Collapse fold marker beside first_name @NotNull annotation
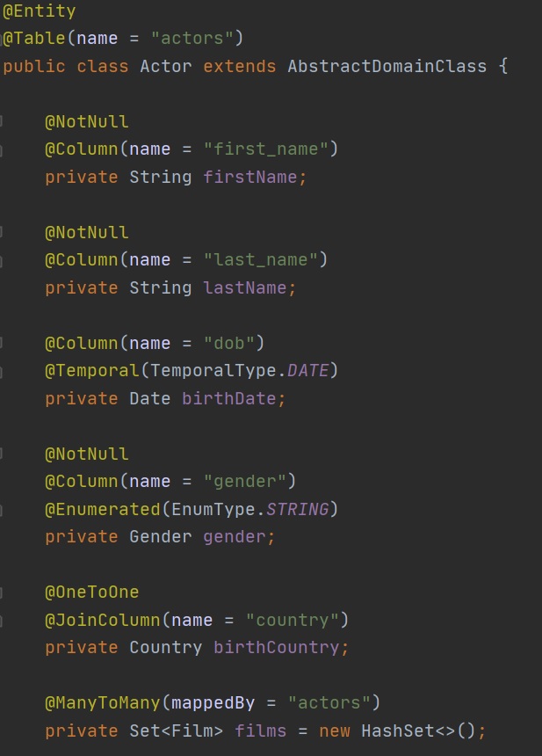 (x=3, y=121)
